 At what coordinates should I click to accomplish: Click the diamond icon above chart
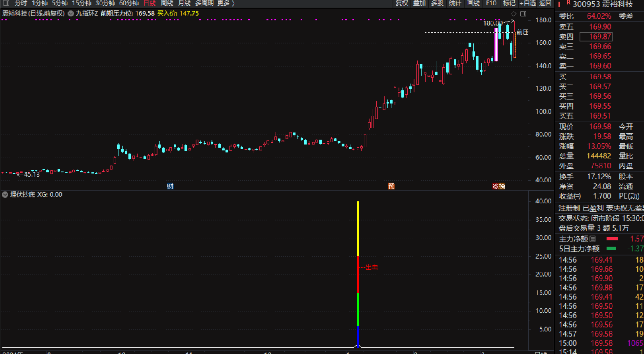(514, 14)
